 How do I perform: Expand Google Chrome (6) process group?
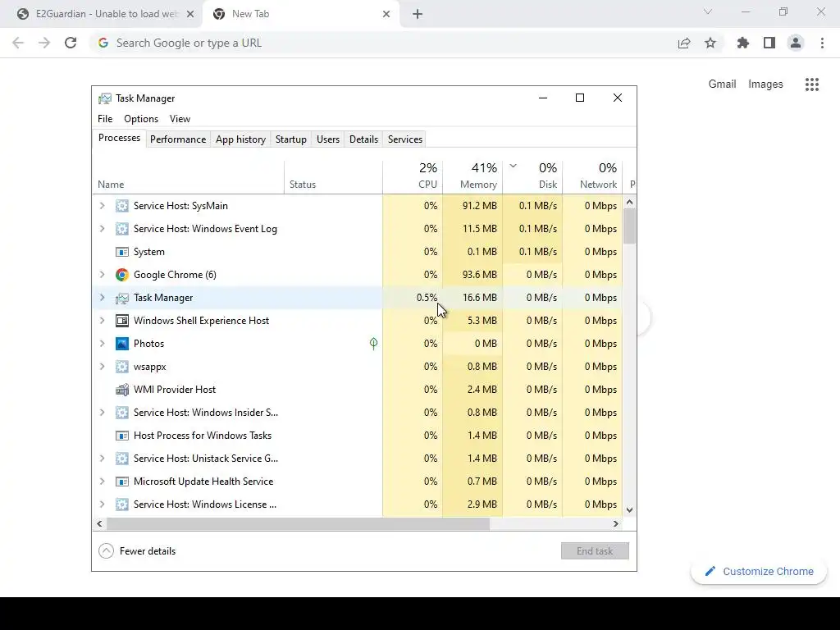click(x=102, y=275)
